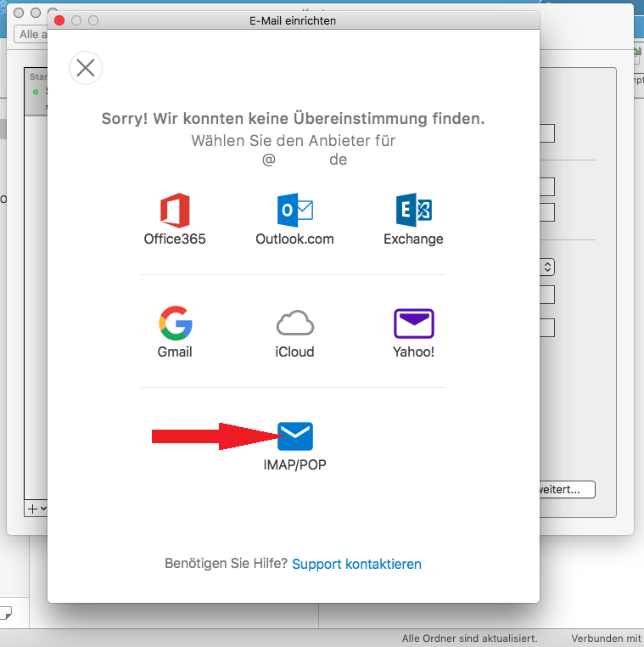Image resolution: width=644 pixels, height=647 pixels.
Task: Click the 'Verbunden mit' connection status
Action: [606, 639]
